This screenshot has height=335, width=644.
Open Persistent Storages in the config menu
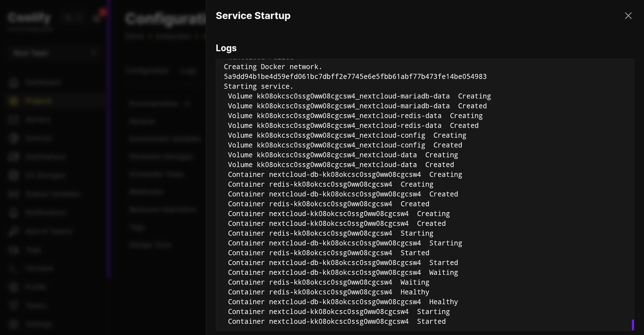pyautogui.click(x=161, y=157)
